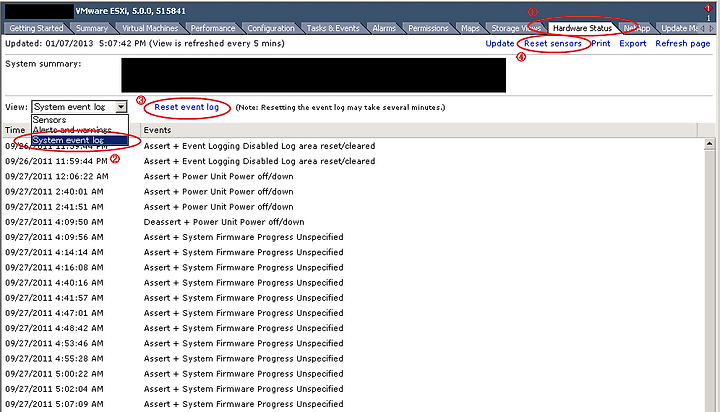Select the 09/27/2011 4:55:28 AM row

coord(353,358)
